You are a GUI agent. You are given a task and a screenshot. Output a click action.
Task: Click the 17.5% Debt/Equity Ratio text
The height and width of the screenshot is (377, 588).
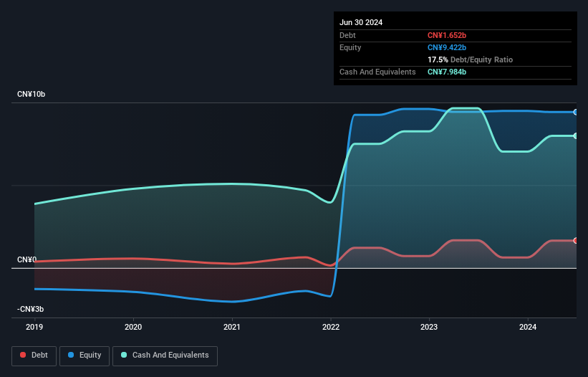pos(470,59)
